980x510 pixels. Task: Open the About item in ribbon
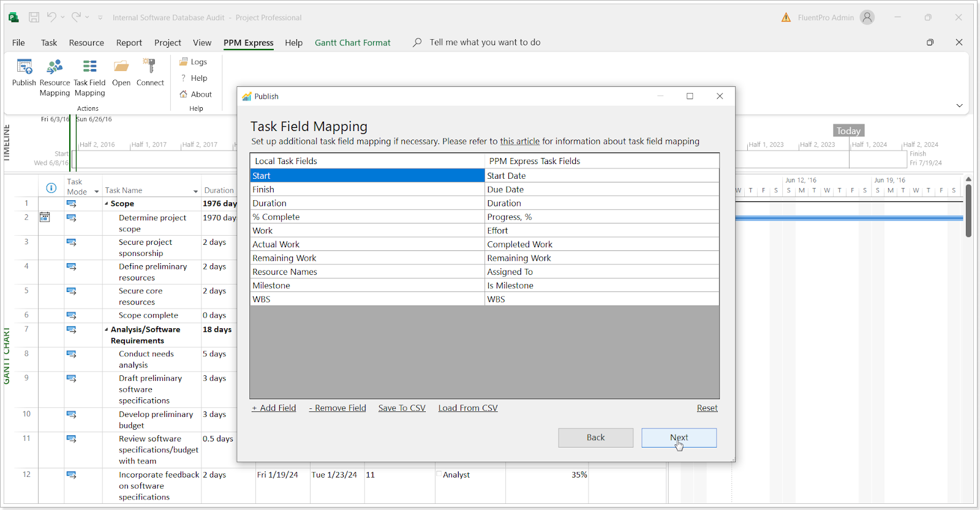tap(195, 94)
